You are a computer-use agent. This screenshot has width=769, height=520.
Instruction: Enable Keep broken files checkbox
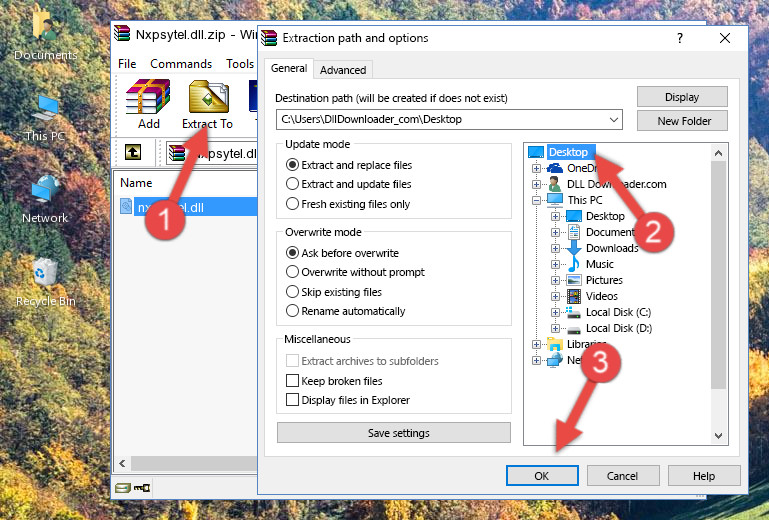(x=292, y=381)
